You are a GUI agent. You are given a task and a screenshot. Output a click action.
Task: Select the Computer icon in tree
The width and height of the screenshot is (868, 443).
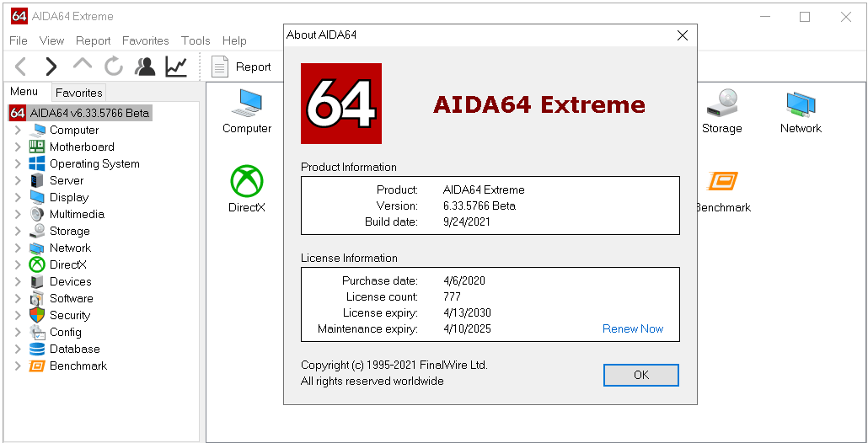[x=37, y=130]
